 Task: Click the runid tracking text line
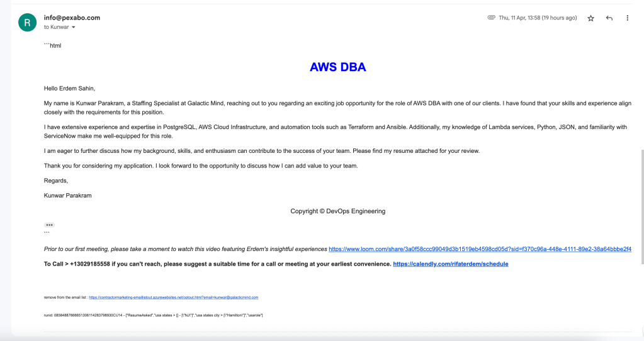153,316
